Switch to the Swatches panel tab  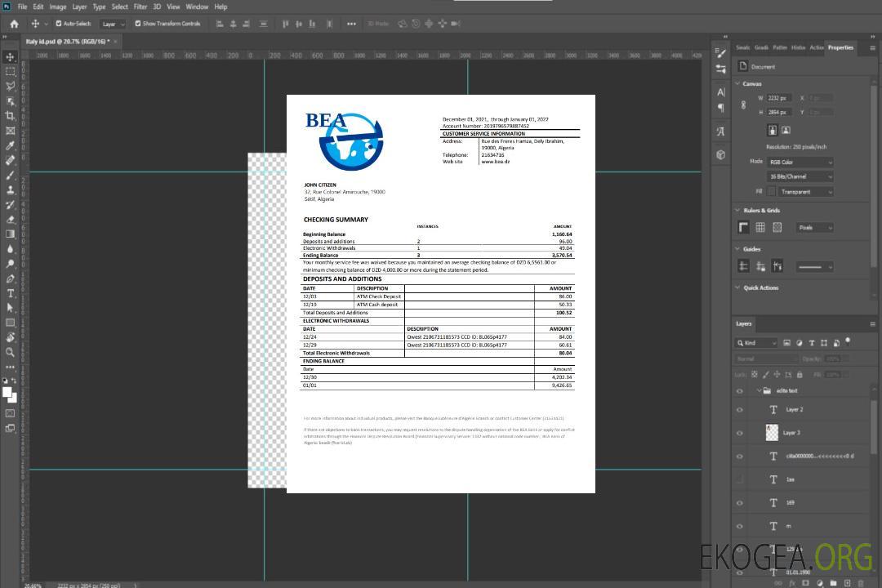[742, 47]
